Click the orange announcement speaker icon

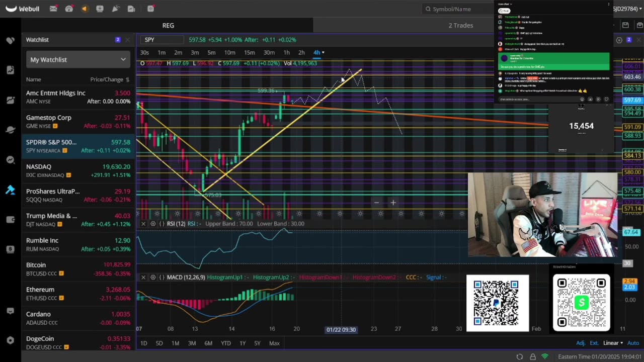pos(85,9)
